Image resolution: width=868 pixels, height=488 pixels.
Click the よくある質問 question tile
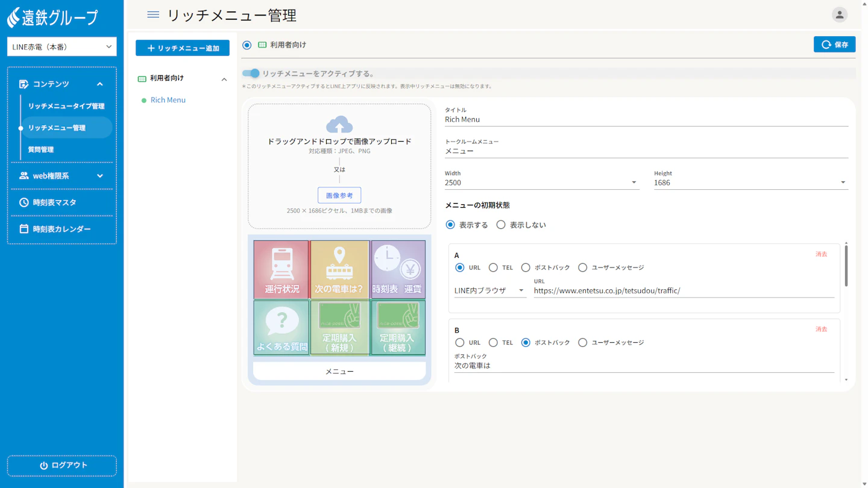pyautogui.click(x=281, y=328)
